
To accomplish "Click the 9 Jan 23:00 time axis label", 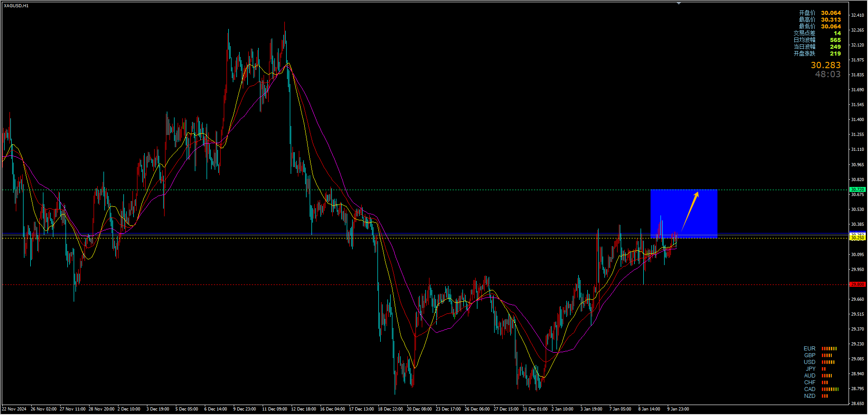I will pos(678,409).
